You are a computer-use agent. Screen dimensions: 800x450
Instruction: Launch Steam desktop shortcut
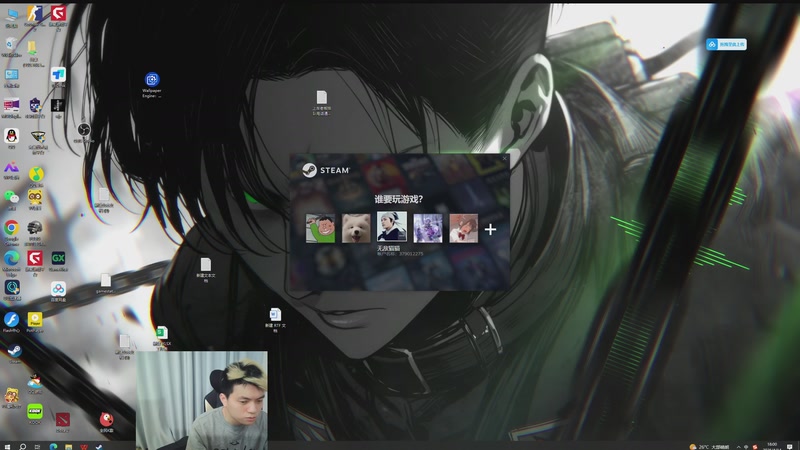click(14, 351)
